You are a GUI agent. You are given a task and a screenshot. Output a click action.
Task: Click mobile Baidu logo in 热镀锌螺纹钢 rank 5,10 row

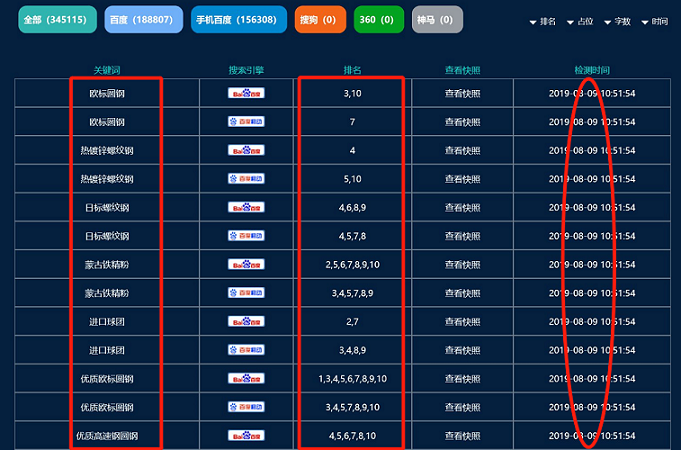(246, 179)
